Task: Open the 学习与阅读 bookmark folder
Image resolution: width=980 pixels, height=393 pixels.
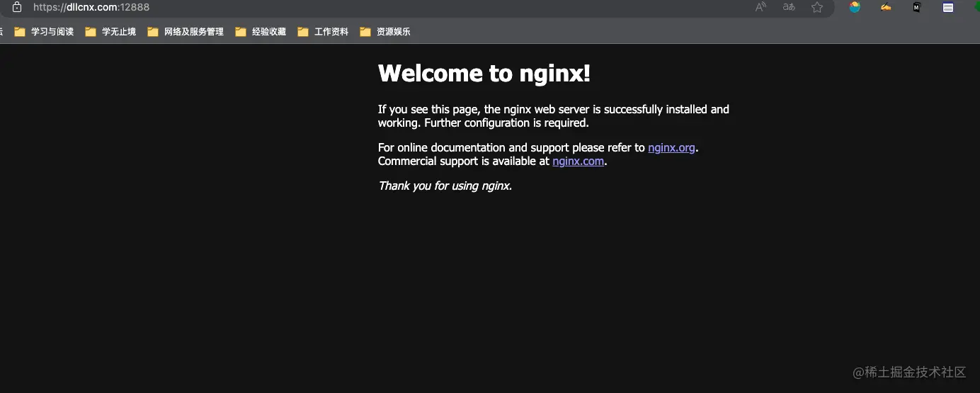Action: tap(44, 32)
